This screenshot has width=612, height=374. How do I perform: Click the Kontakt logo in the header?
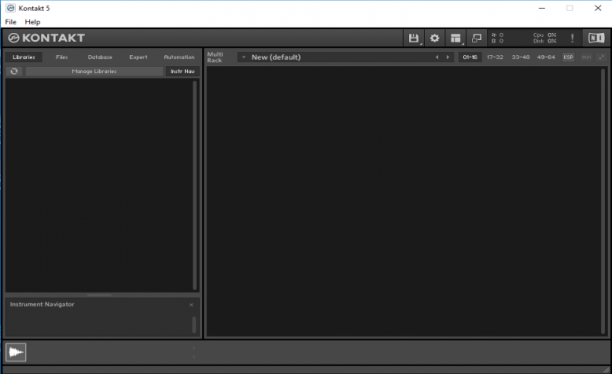46,38
